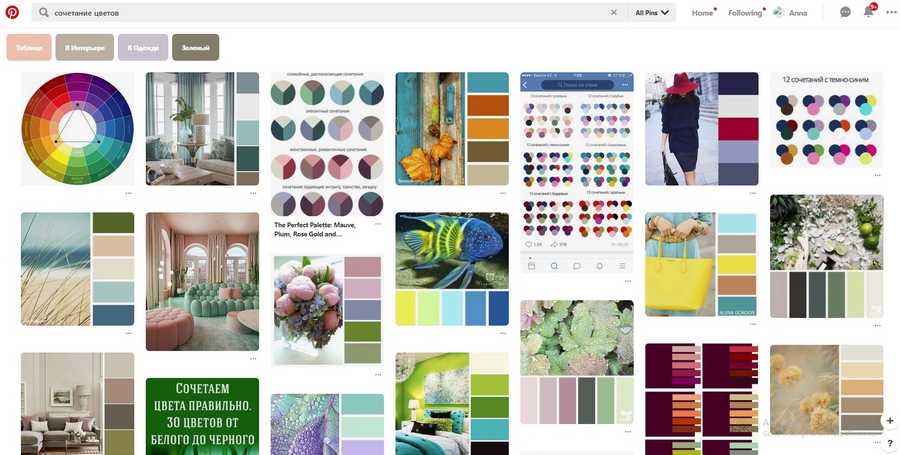Open the yellow handbag pin

click(x=701, y=265)
